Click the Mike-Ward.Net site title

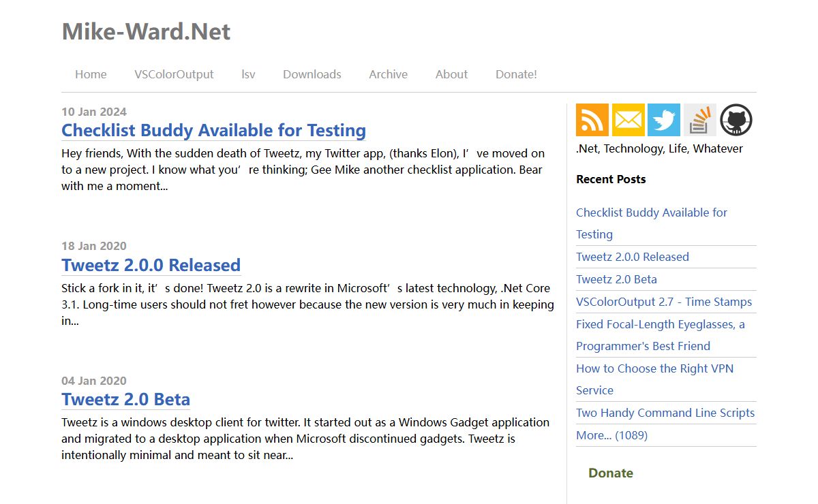click(x=146, y=31)
